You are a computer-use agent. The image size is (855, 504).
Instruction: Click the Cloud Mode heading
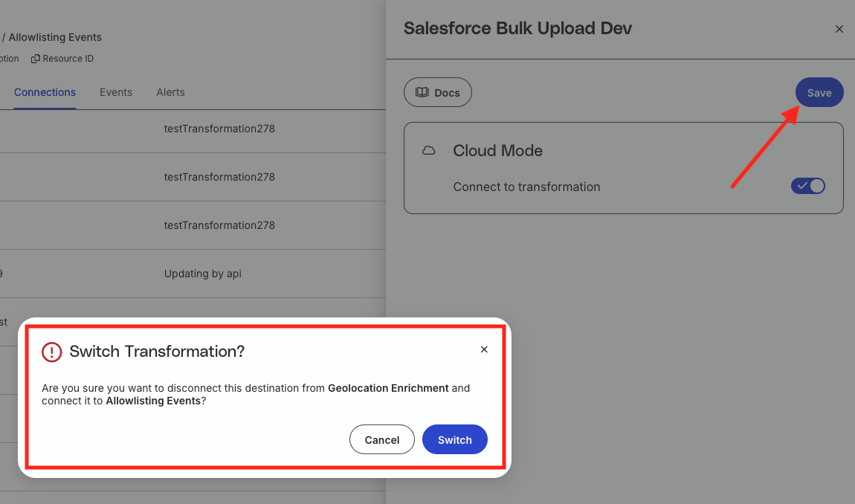tap(497, 151)
